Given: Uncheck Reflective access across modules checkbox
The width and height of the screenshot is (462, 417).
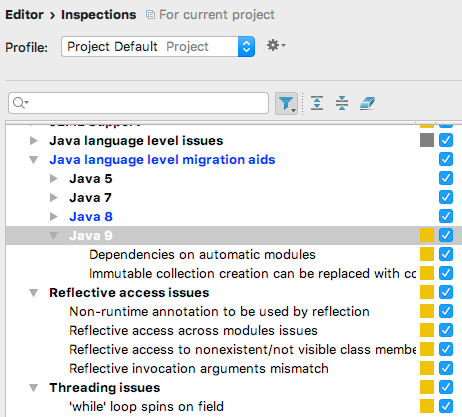Looking at the screenshot, I should (446, 330).
